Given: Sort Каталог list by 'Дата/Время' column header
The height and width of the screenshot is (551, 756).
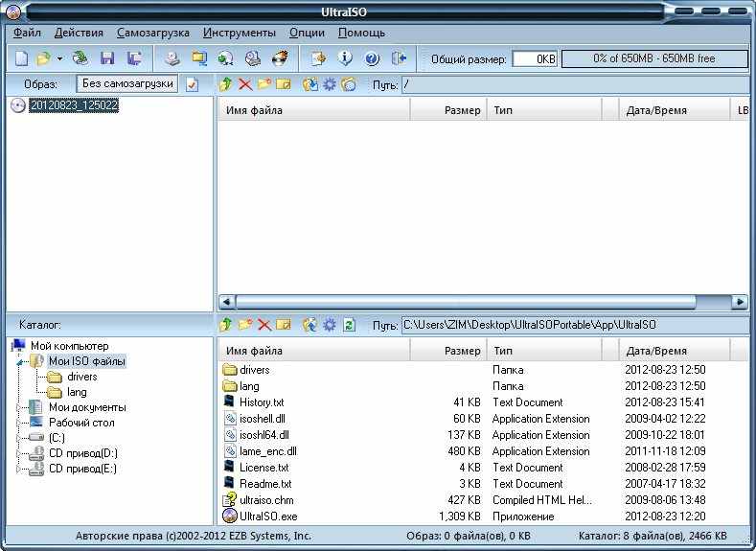Looking at the screenshot, I should click(675, 351).
